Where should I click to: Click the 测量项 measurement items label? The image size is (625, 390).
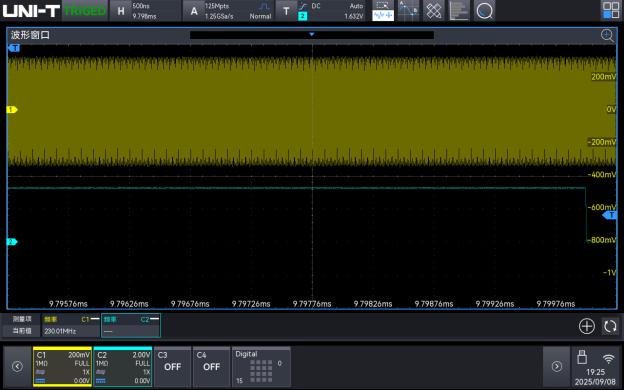pos(22,319)
